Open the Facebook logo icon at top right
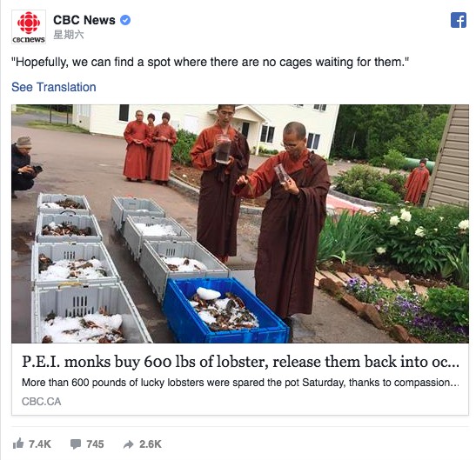 459,20
